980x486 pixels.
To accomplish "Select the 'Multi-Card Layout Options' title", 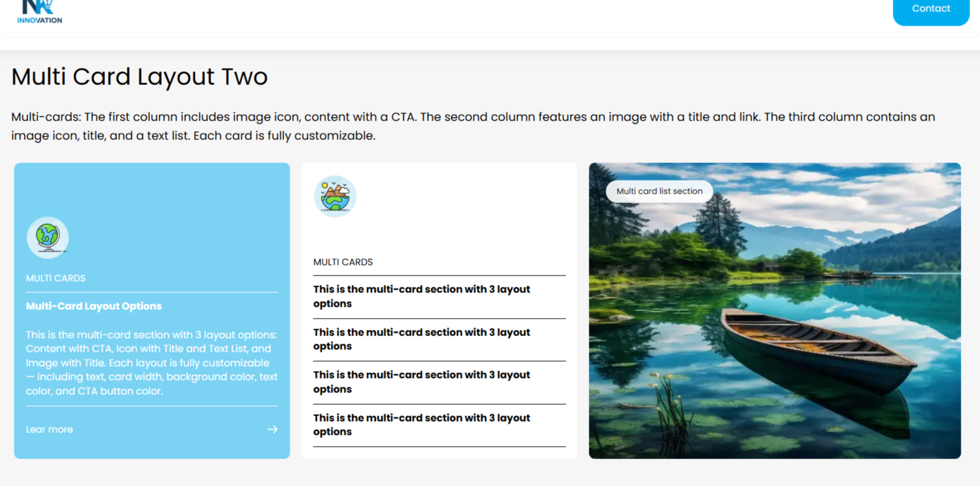I will 94,306.
